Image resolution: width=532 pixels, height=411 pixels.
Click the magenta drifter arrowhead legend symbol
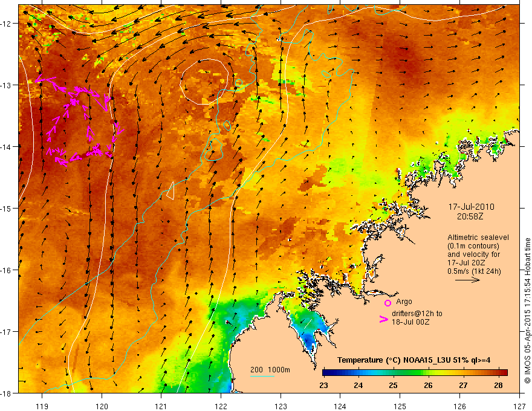pyautogui.click(x=383, y=319)
